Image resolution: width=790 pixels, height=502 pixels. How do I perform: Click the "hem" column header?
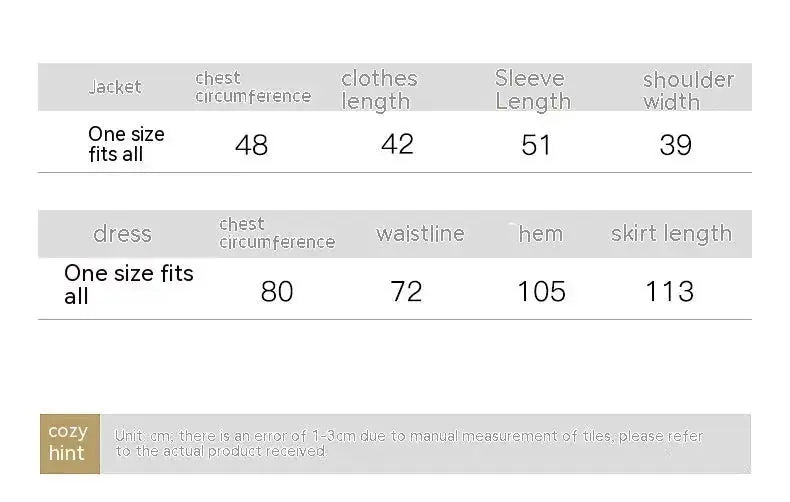click(x=540, y=234)
